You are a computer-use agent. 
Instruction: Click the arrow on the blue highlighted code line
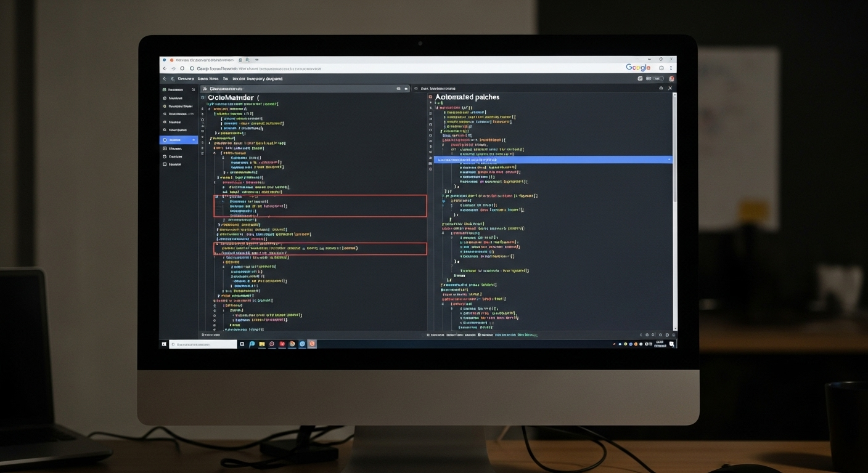tap(669, 160)
